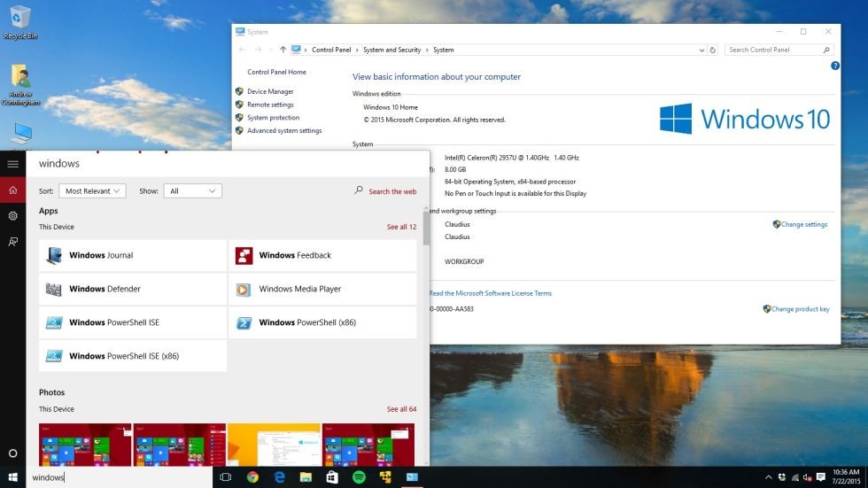Open Task View on the taskbar
This screenshot has width=868, height=488.
[x=225, y=477]
